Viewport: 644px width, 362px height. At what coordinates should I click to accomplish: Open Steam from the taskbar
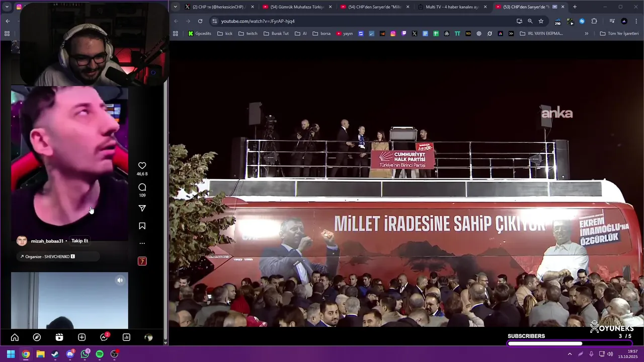[x=55, y=354]
